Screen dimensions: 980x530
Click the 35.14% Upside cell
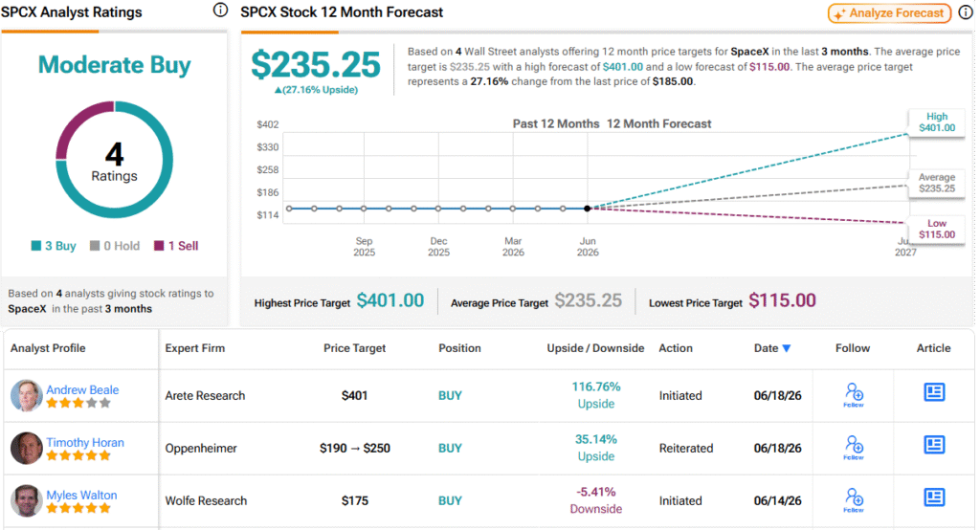click(x=595, y=448)
